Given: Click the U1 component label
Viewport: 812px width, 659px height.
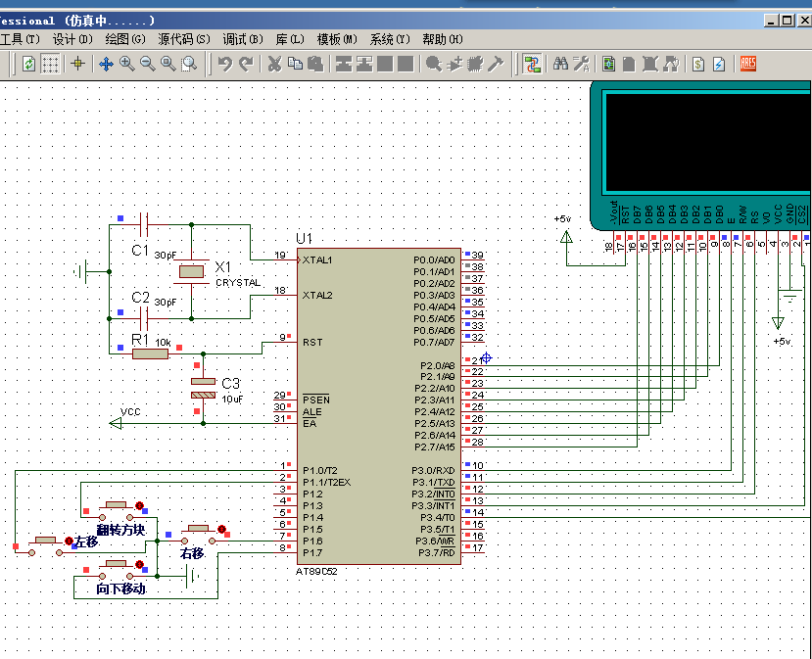Looking at the screenshot, I should tap(304, 239).
